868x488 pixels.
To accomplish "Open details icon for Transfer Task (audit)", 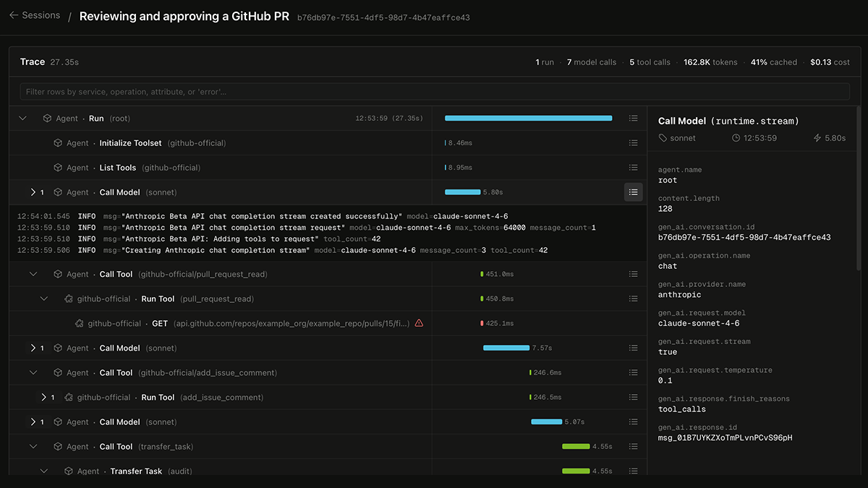I will [633, 471].
